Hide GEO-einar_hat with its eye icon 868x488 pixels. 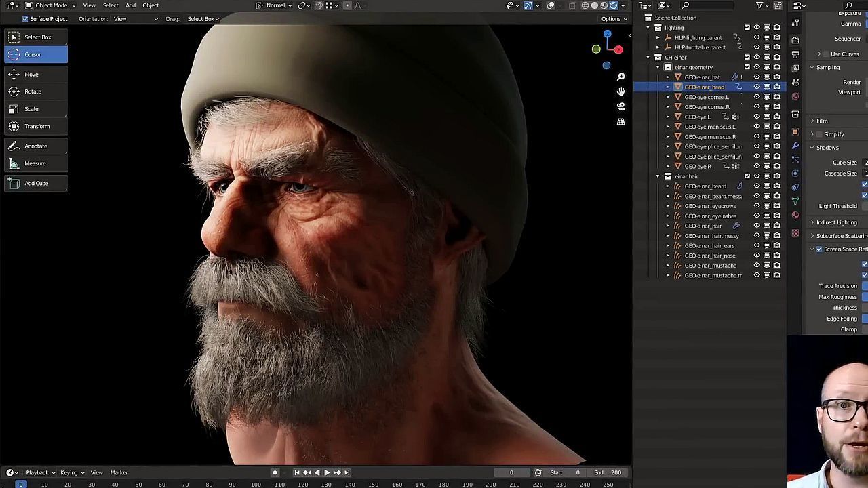point(757,77)
